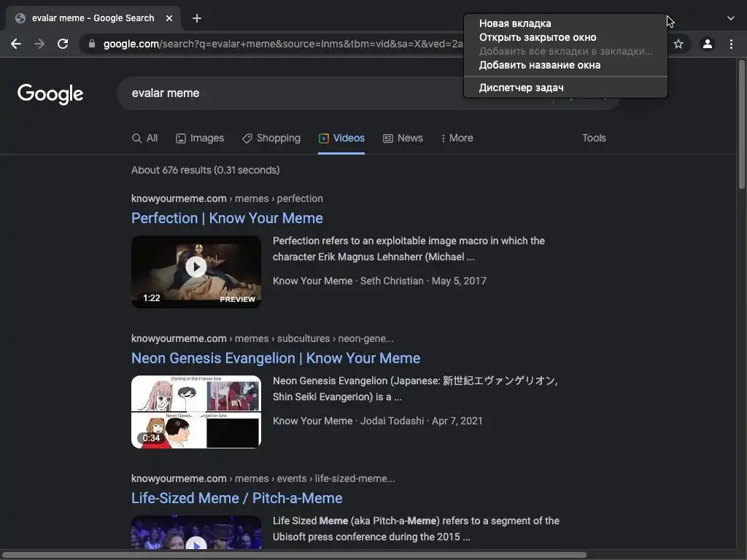Click the browser forward arrow
The height and width of the screenshot is (560, 747).
[39, 44]
